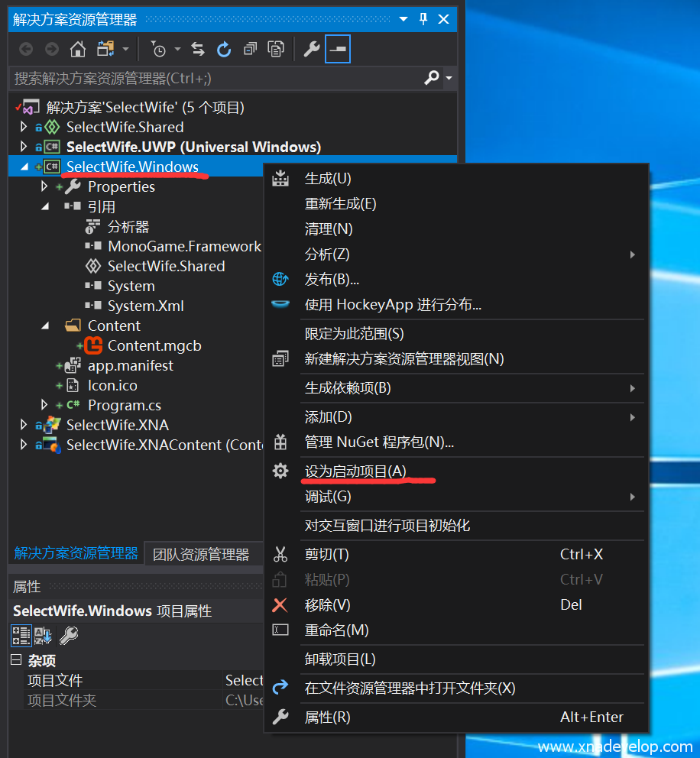The height and width of the screenshot is (758, 700).
Task: Click the Show All Files toolbar icon
Action: pyautogui.click(x=276, y=50)
